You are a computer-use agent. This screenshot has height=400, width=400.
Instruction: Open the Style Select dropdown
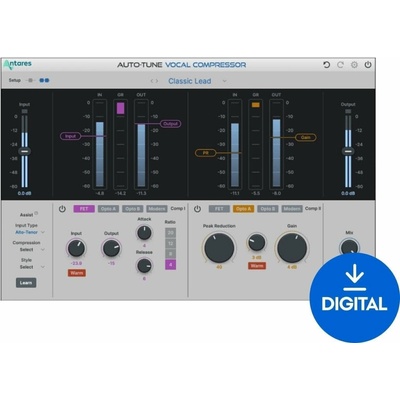pos(32,267)
